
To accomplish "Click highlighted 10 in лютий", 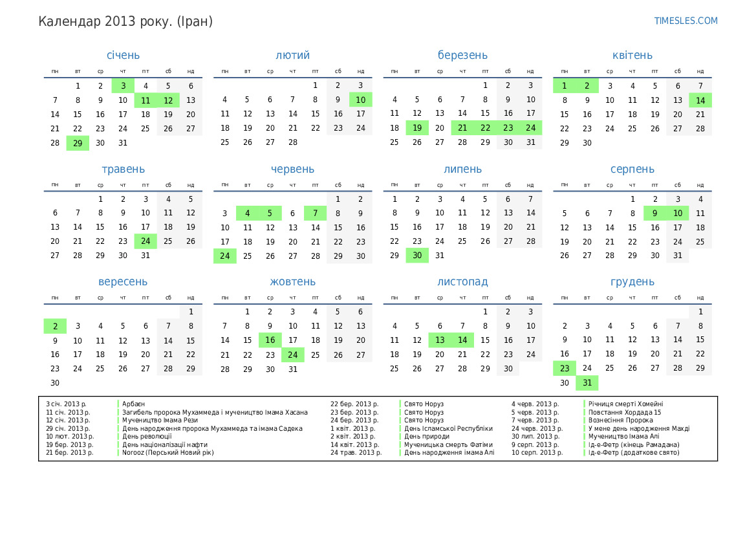I will point(360,100).
